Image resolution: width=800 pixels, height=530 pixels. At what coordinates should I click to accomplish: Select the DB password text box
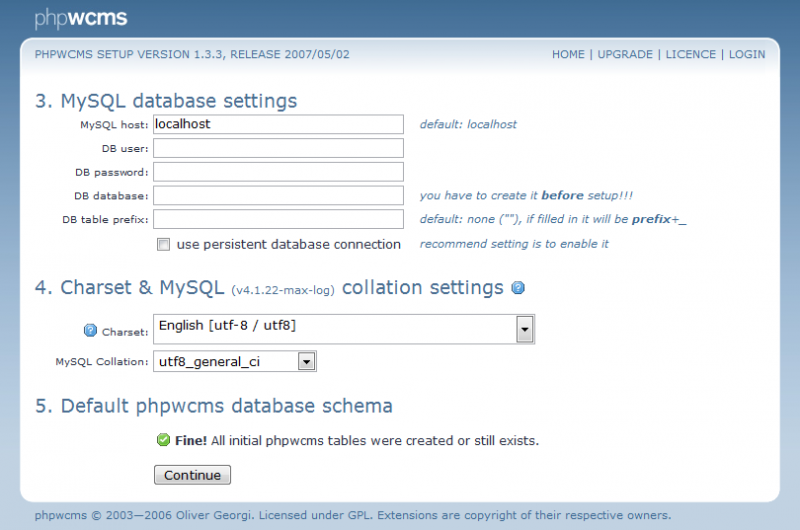(278, 172)
